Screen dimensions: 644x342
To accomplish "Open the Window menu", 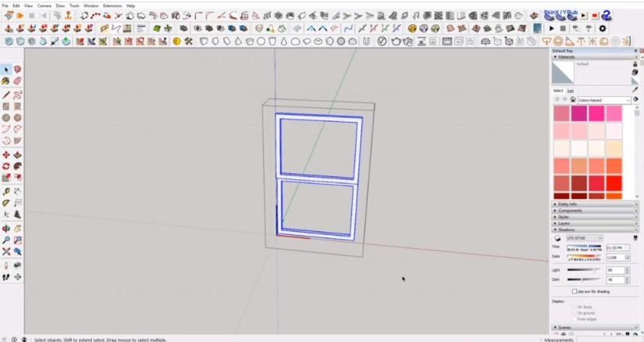I will (x=91, y=5).
